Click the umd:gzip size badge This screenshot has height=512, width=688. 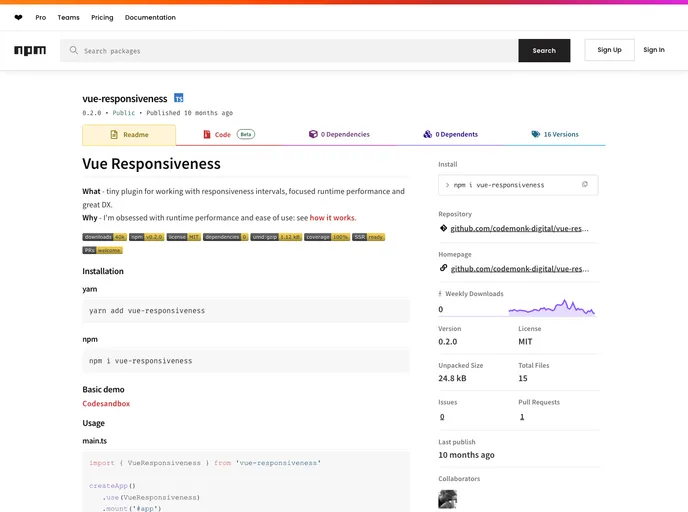pos(276,237)
